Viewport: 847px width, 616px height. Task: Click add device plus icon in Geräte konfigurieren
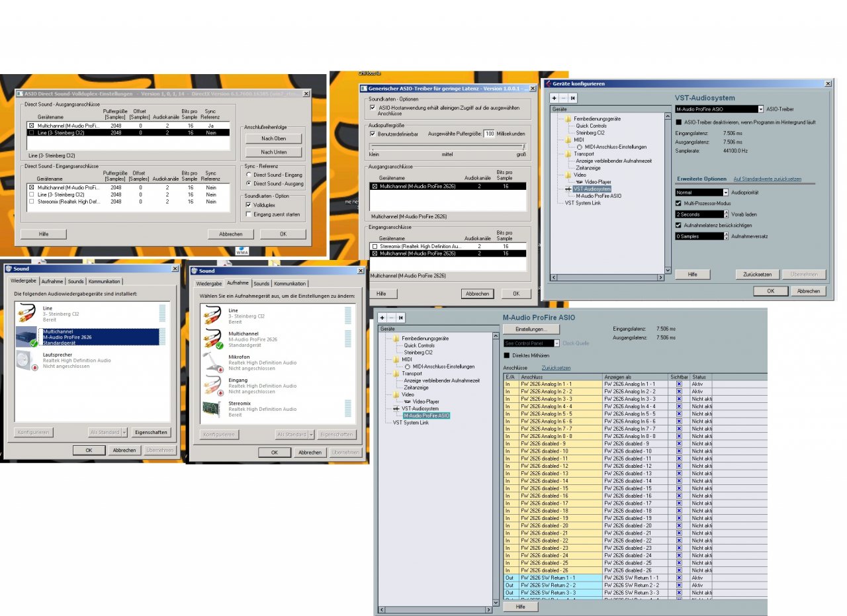click(554, 98)
